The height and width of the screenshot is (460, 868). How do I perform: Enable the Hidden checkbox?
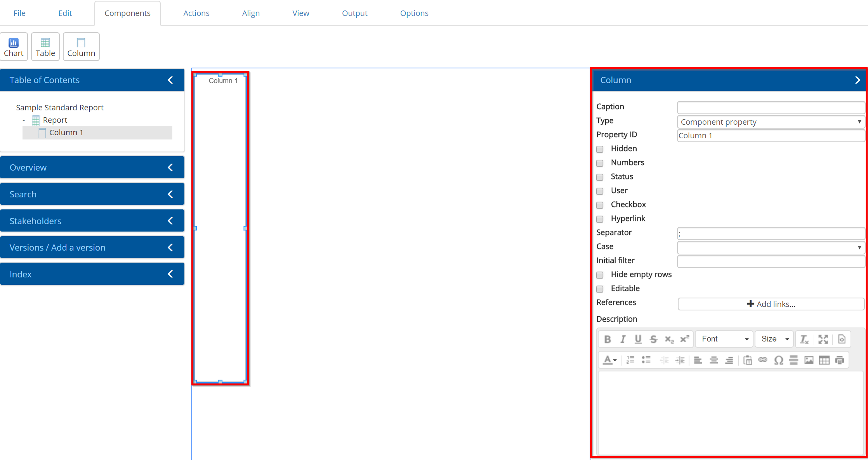pos(600,149)
